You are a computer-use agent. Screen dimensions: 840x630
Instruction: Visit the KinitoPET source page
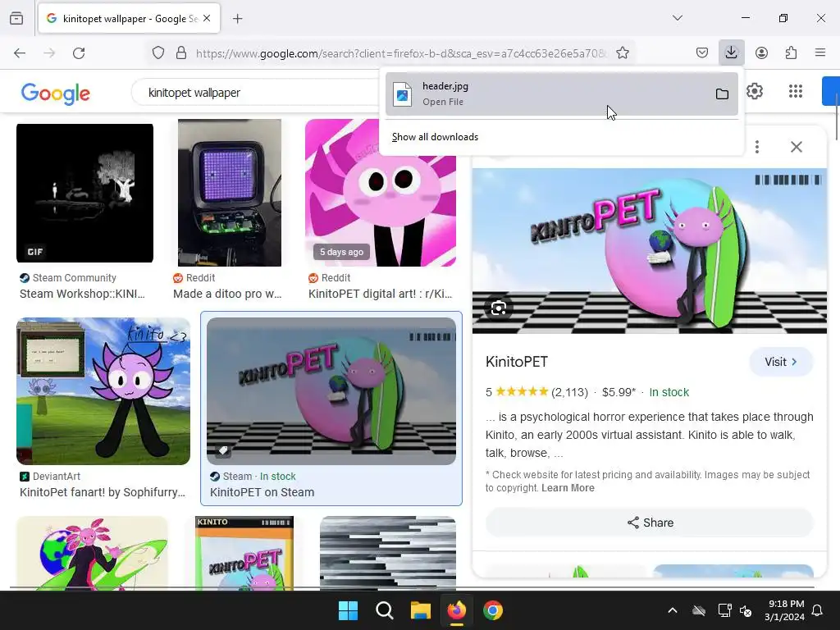click(x=781, y=362)
